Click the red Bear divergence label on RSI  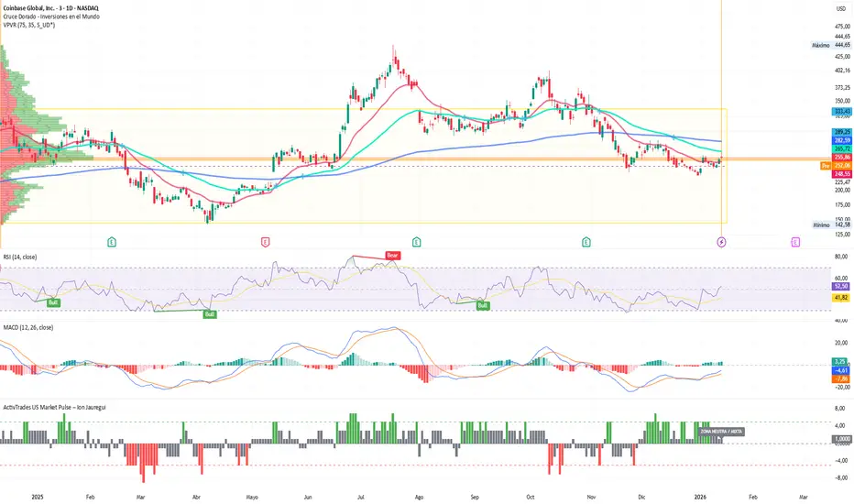coord(393,255)
